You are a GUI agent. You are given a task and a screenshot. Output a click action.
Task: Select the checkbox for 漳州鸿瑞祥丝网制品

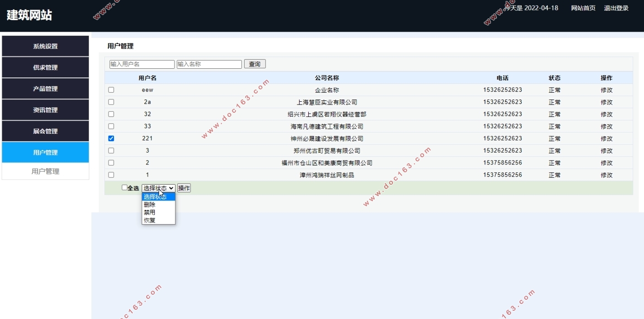pos(111,175)
